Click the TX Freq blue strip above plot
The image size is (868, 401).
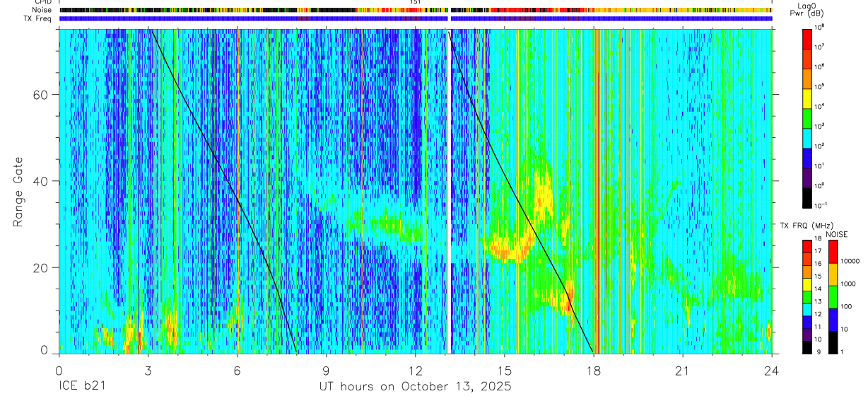[416, 19]
